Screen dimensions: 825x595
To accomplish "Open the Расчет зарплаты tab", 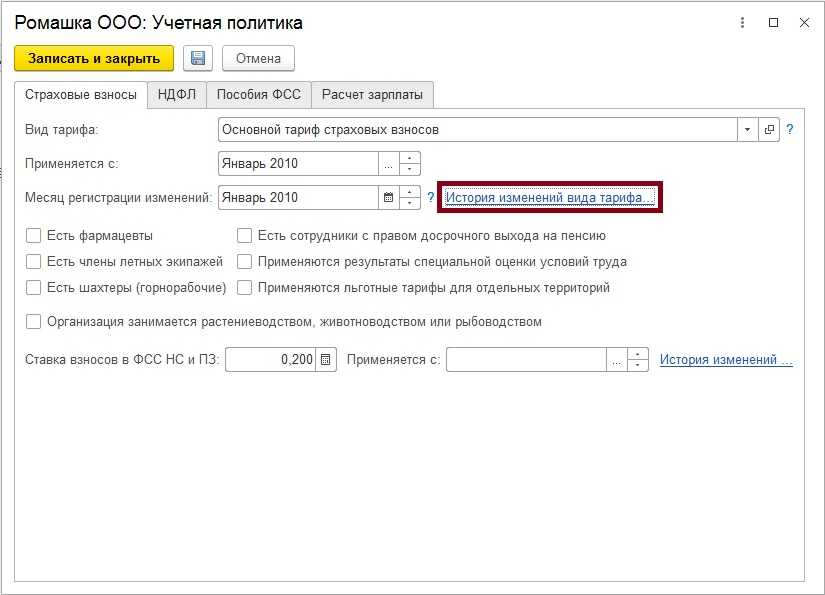I will coord(373,95).
